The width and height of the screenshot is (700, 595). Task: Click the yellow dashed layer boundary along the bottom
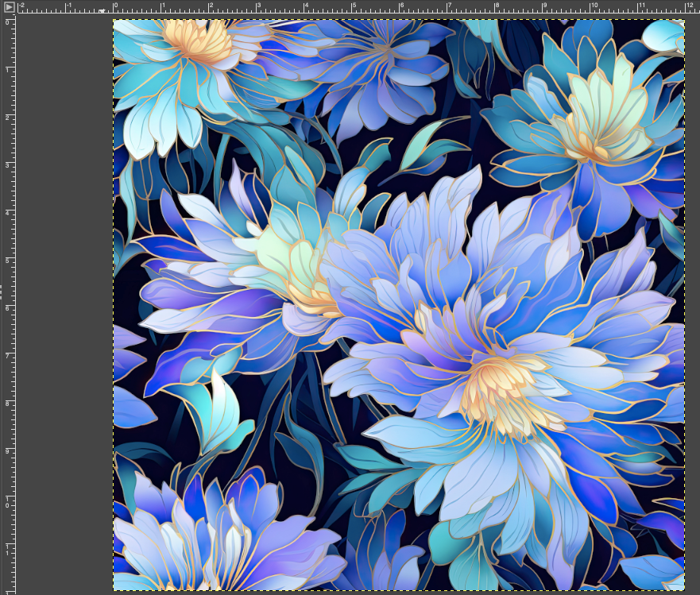tap(397, 589)
